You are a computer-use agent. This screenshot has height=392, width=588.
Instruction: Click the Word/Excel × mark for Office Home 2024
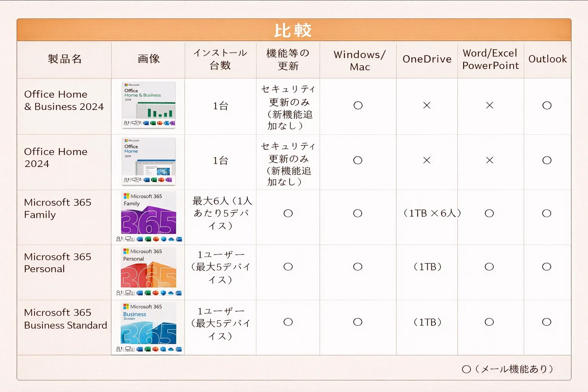490,160
